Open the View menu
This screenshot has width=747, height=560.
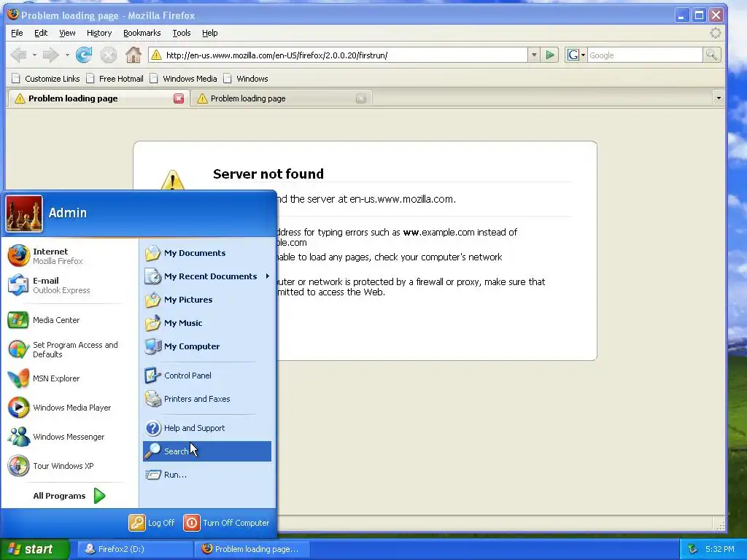tap(67, 33)
